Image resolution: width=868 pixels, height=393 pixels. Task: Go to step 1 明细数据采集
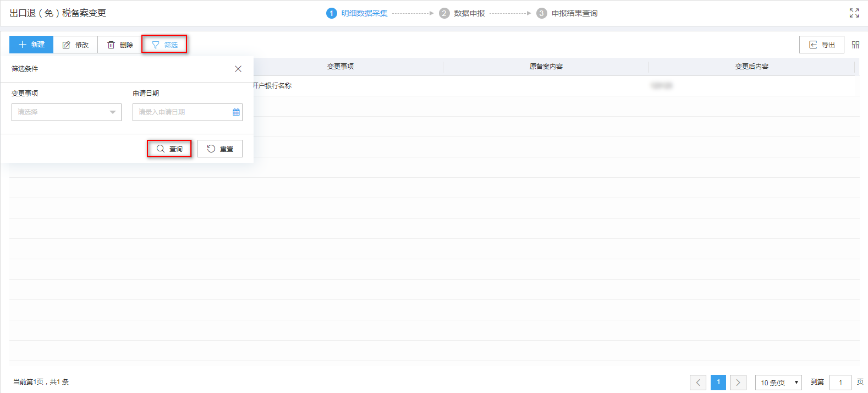click(357, 13)
